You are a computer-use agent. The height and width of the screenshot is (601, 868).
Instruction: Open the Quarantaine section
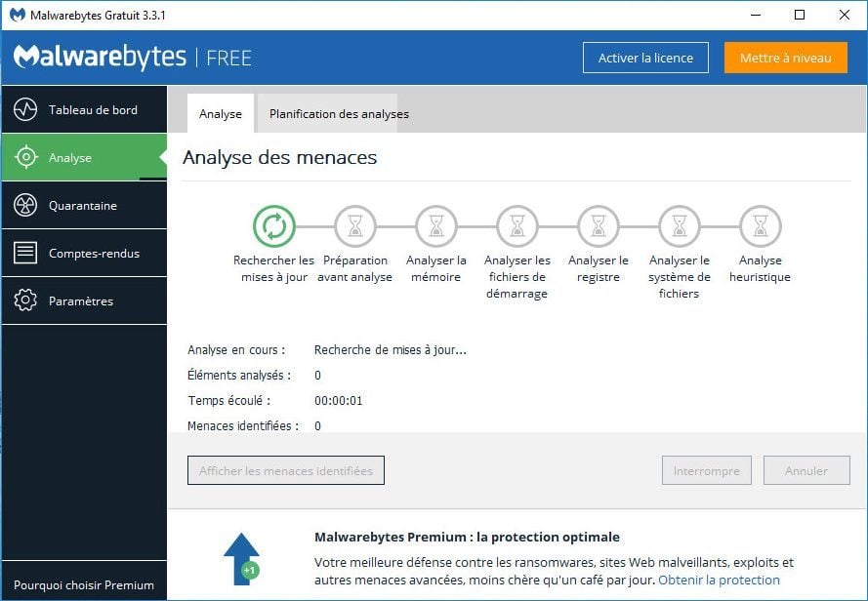point(84,205)
